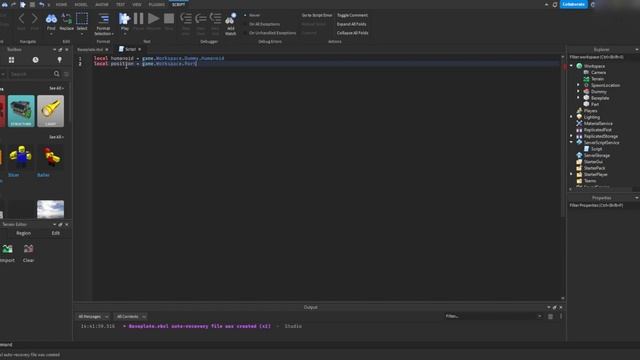Navigate Back with the left arrow

(21, 18)
